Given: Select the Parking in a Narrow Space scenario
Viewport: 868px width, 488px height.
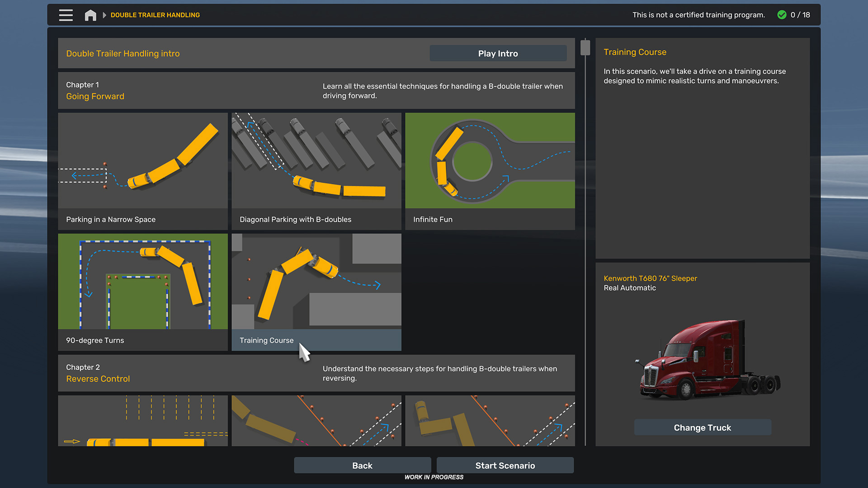Looking at the screenshot, I should pos(143,171).
